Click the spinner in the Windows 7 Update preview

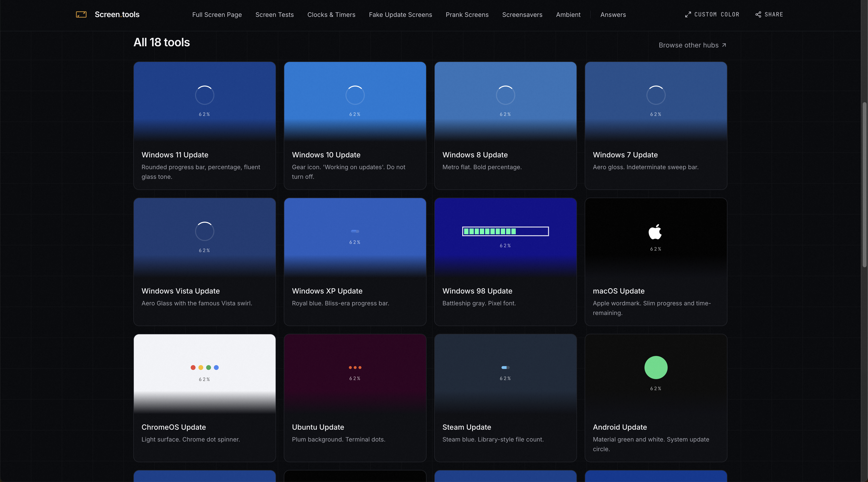coord(656,95)
